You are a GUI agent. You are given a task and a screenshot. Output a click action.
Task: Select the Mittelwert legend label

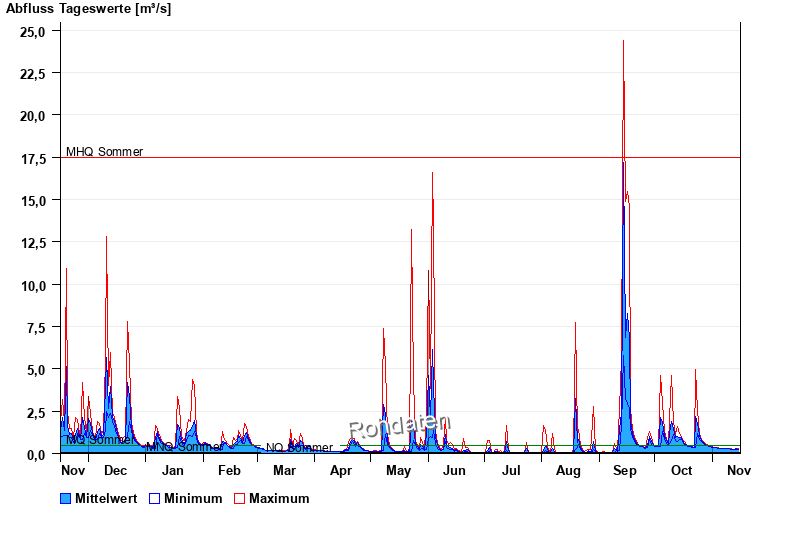point(105,498)
